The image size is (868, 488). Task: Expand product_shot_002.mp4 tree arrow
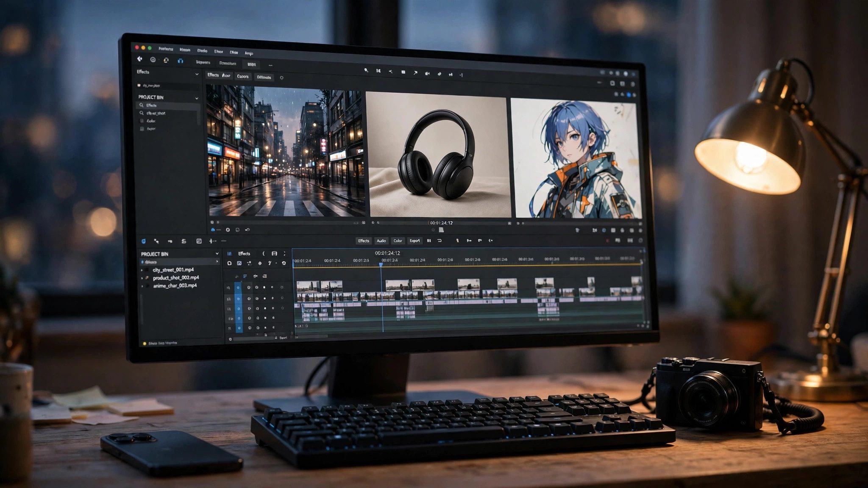(x=142, y=278)
